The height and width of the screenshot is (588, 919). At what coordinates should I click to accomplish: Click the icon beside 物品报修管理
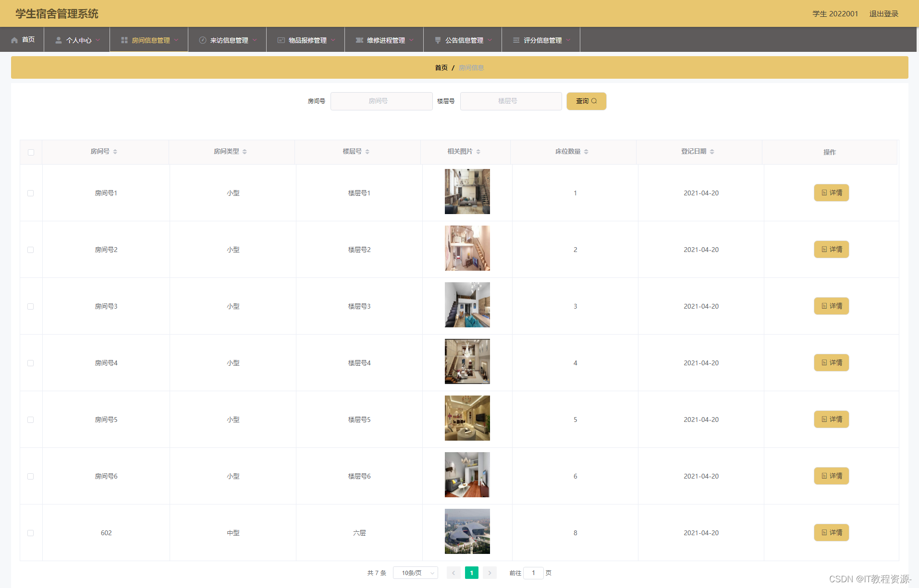281,40
